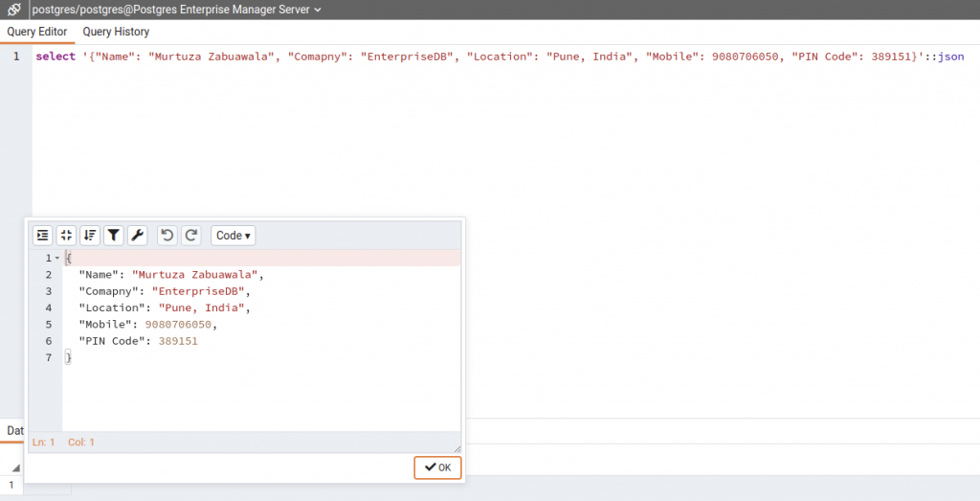This screenshot has width=980, height=501.
Task: Click the 389151 PIN Code value
Action: coord(178,340)
